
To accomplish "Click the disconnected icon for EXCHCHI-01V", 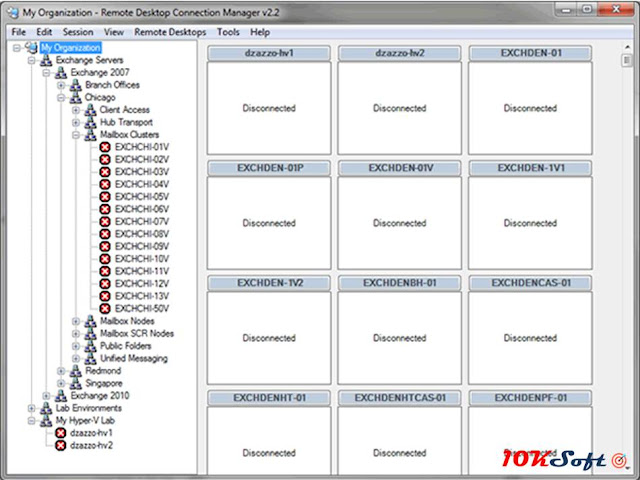I will coord(105,147).
